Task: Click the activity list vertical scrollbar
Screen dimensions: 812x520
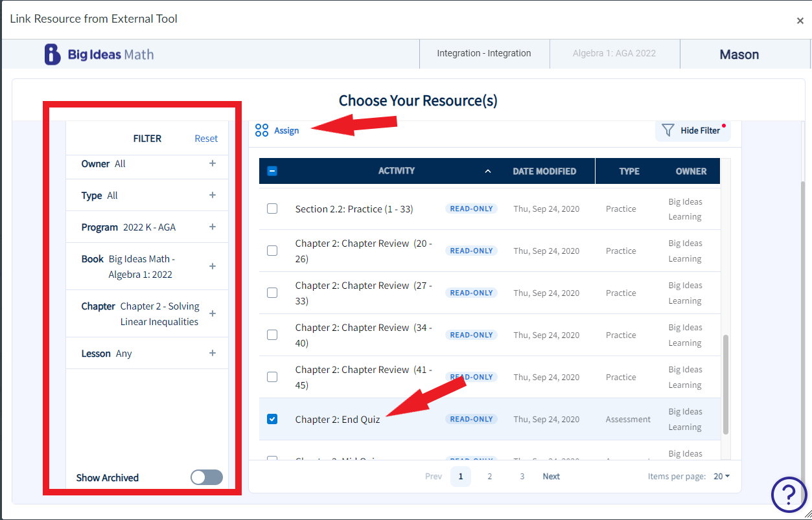Action: pyautogui.click(x=726, y=385)
